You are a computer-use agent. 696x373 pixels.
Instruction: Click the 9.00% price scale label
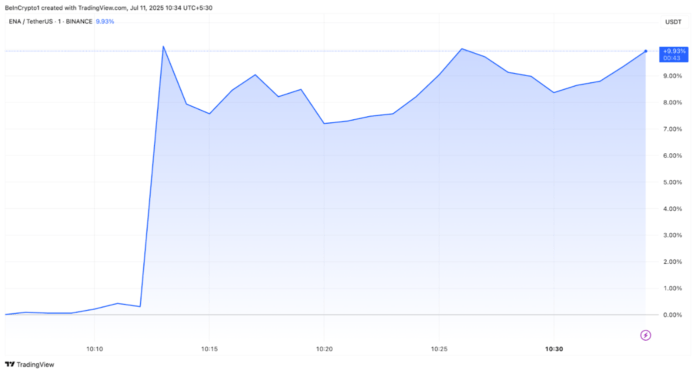click(x=672, y=76)
